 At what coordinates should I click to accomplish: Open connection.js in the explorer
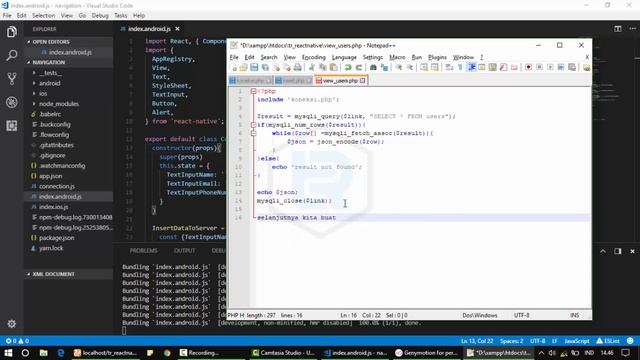[x=57, y=186]
